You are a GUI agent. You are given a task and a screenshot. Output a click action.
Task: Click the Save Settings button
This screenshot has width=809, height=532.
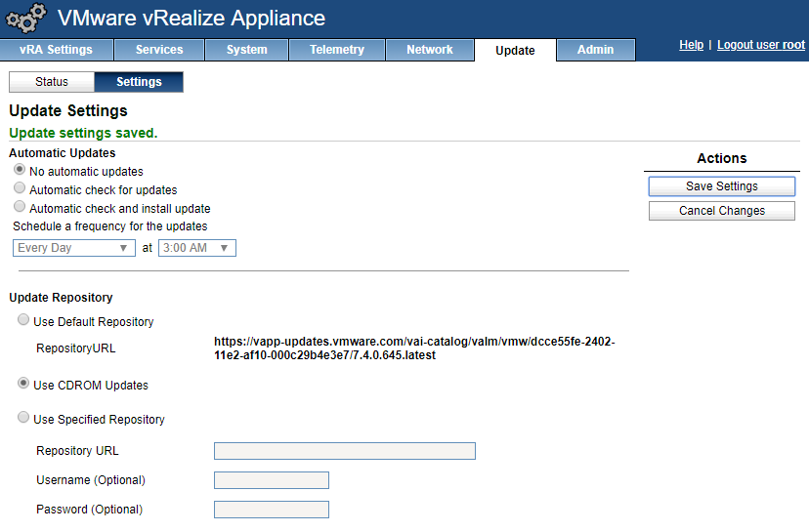tap(722, 186)
